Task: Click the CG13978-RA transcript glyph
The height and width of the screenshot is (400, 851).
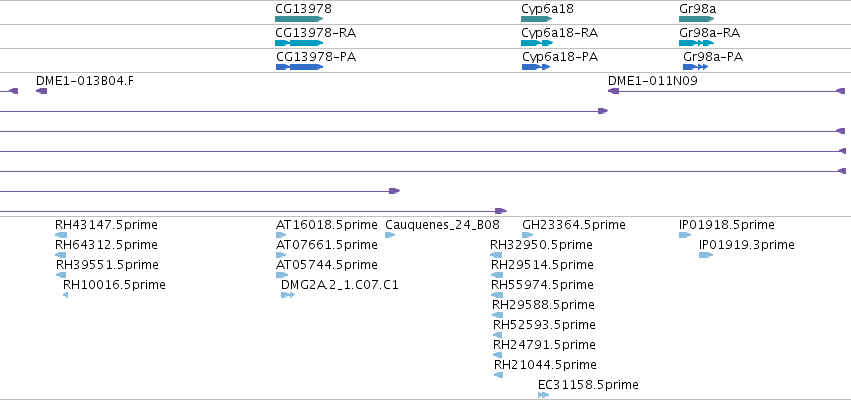Action: pos(299,43)
